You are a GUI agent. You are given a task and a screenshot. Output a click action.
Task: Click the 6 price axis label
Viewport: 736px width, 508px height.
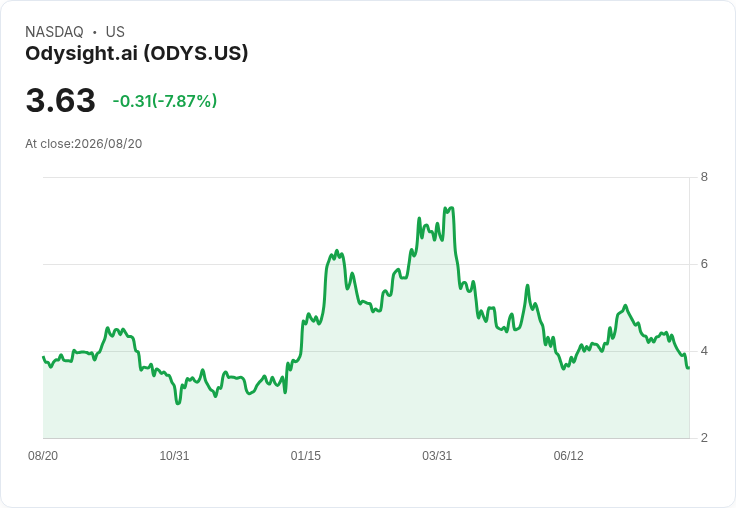[704, 264]
